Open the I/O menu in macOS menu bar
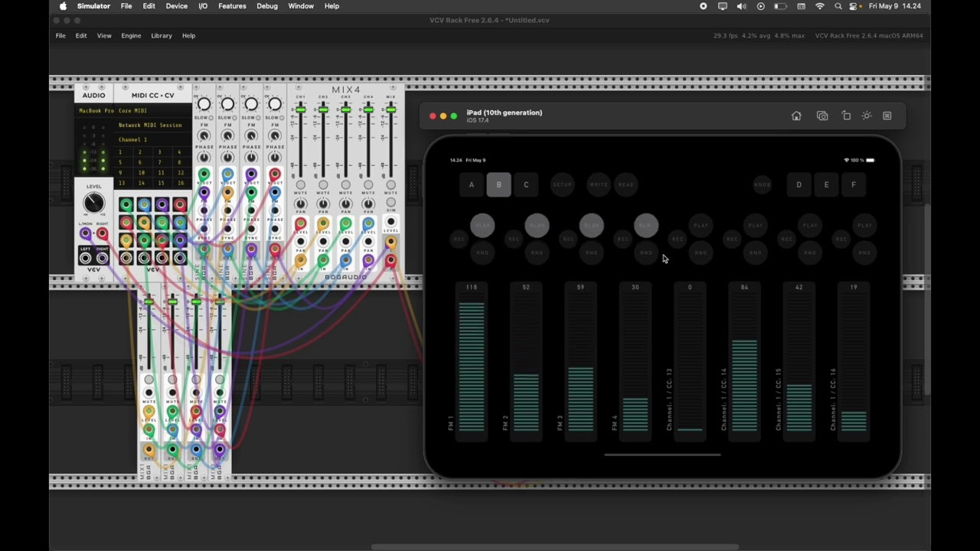This screenshot has width=980, height=551. [x=203, y=6]
